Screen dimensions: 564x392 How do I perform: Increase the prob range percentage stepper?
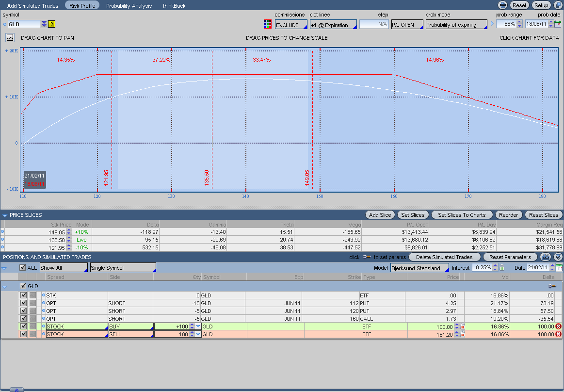(x=519, y=22)
